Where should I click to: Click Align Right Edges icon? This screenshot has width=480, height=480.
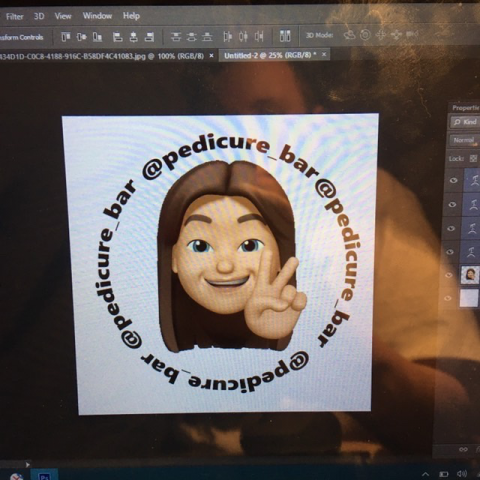pos(149,37)
